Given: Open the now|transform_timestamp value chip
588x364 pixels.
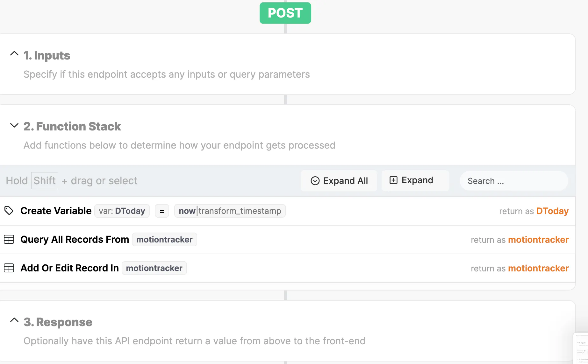Looking at the screenshot, I should pyautogui.click(x=230, y=211).
